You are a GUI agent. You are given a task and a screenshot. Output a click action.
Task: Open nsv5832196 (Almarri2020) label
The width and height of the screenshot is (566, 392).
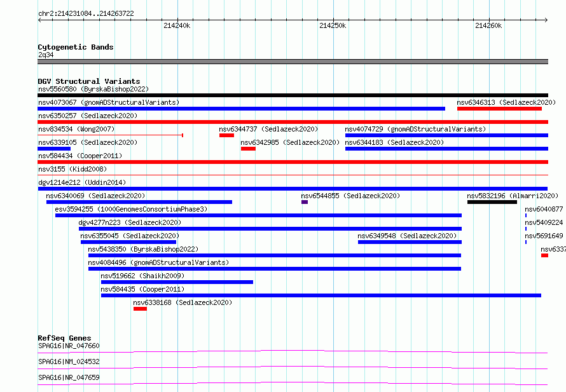(x=513, y=196)
